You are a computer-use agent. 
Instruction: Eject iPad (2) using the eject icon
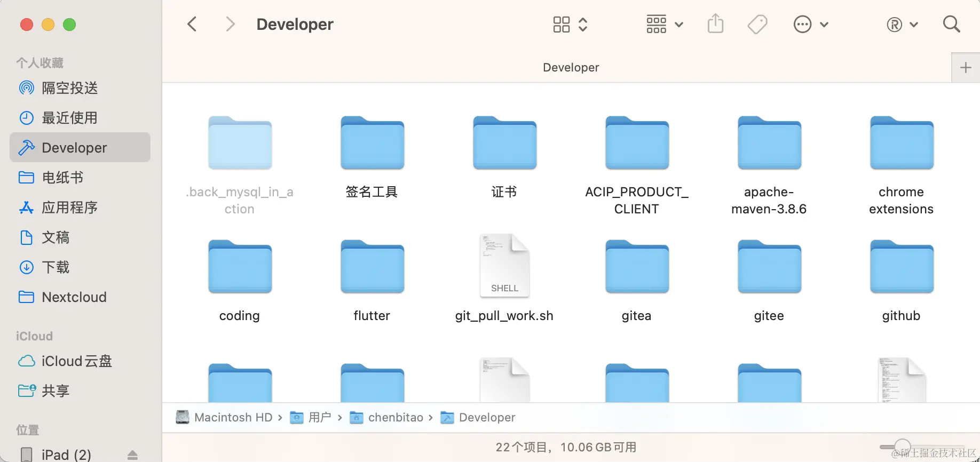pyautogui.click(x=133, y=455)
